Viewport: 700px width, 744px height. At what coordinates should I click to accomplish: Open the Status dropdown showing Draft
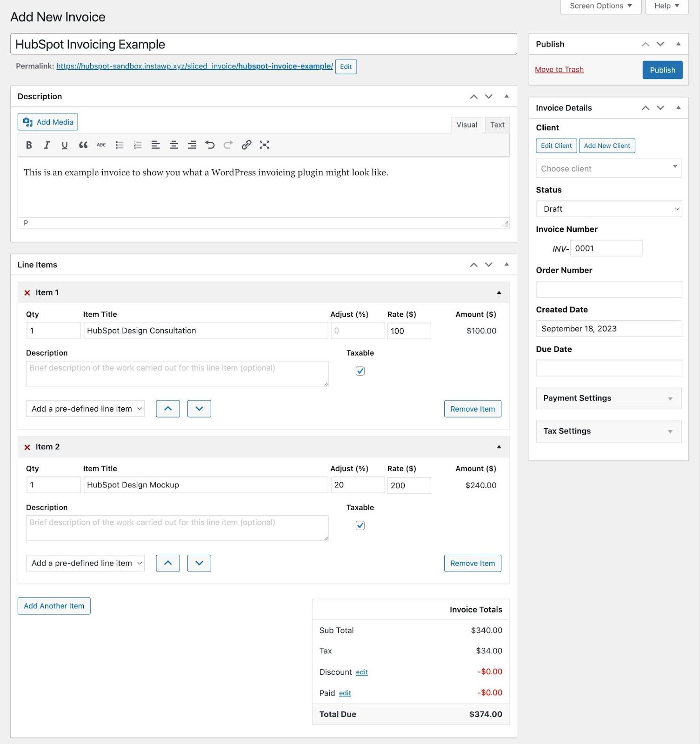[609, 209]
